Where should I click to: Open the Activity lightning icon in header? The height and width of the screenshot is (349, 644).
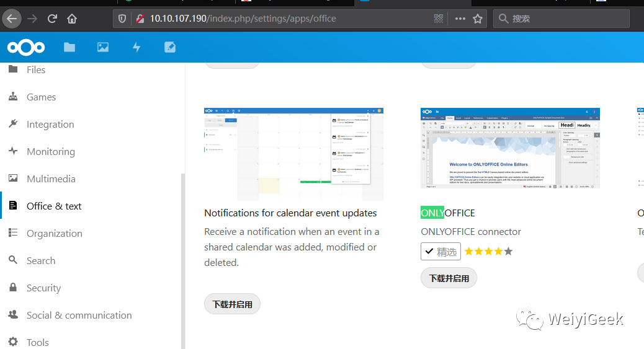point(136,47)
